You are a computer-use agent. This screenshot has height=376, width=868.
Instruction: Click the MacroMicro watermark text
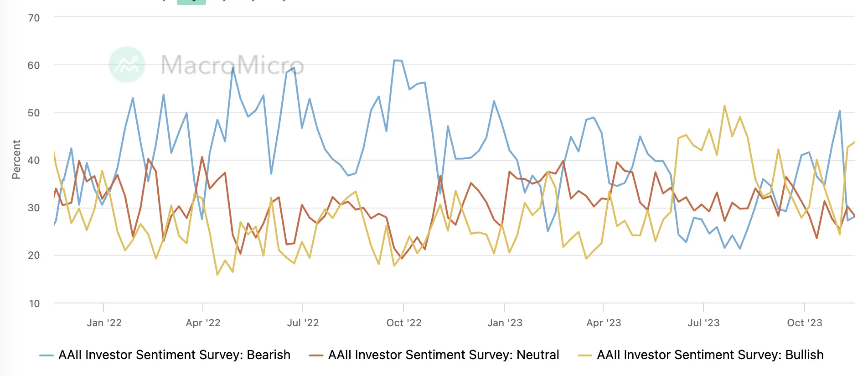tap(232, 65)
